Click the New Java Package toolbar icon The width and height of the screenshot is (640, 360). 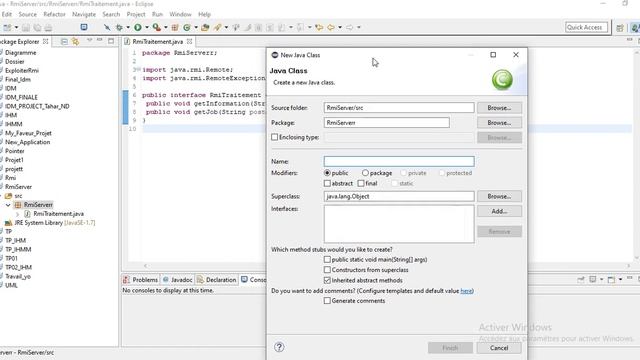175,27
